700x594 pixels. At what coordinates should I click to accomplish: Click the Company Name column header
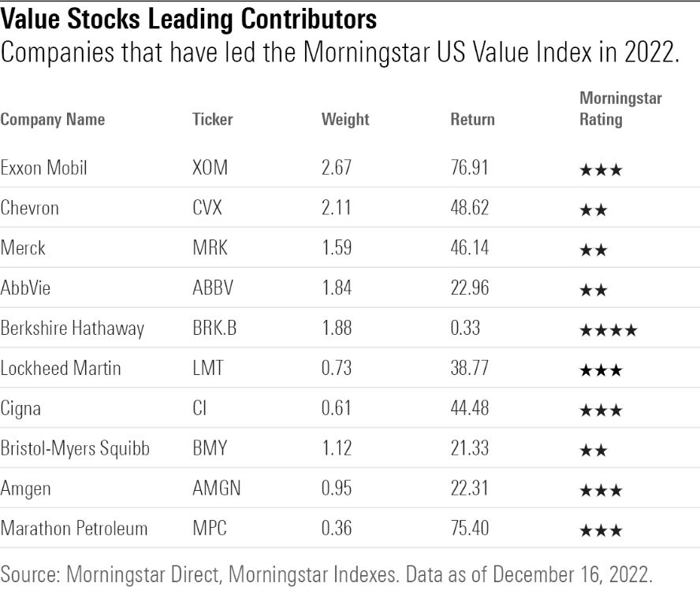[x=53, y=120]
